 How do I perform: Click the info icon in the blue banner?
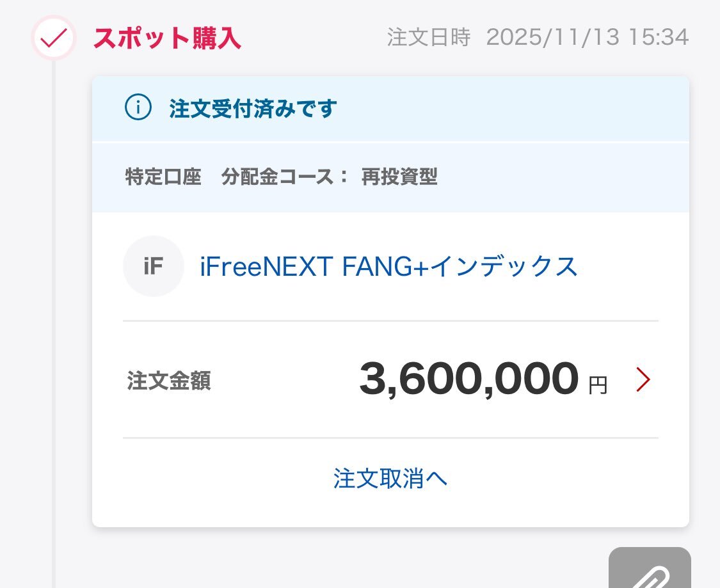[x=138, y=109]
